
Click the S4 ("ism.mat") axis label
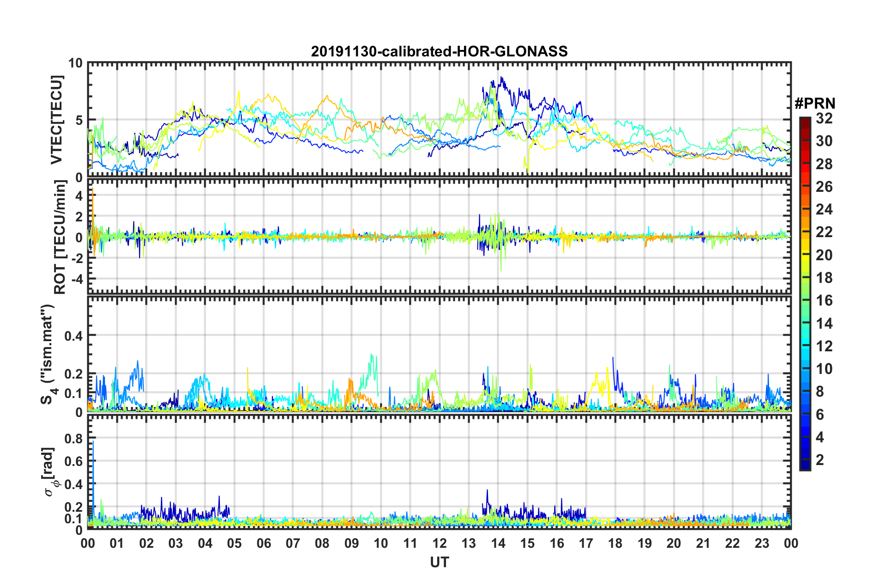[48, 354]
